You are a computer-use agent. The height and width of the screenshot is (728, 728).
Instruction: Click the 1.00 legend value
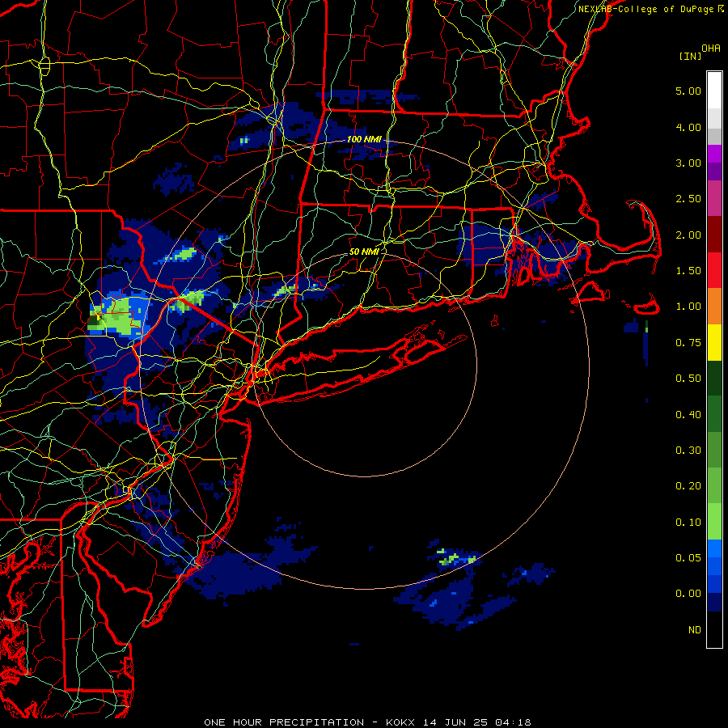(x=688, y=307)
